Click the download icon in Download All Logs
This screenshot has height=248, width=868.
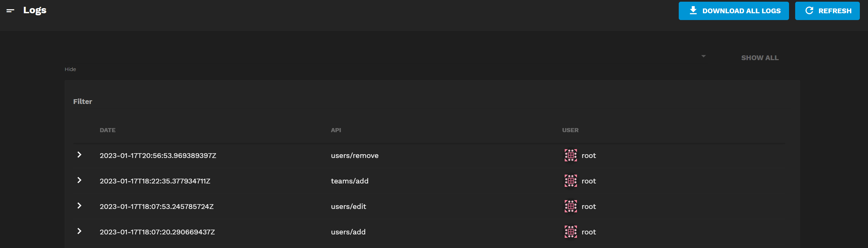[x=693, y=11]
